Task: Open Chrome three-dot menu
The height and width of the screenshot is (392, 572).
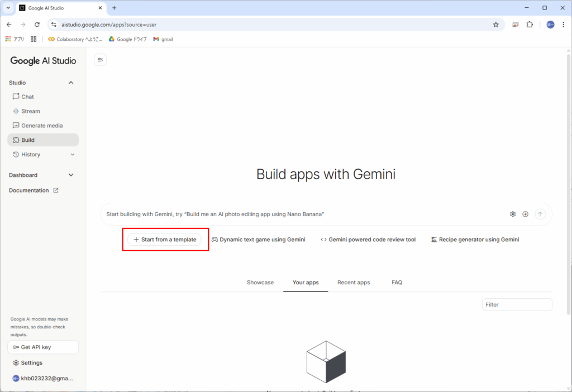Action: pyautogui.click(x=563, y=25)
